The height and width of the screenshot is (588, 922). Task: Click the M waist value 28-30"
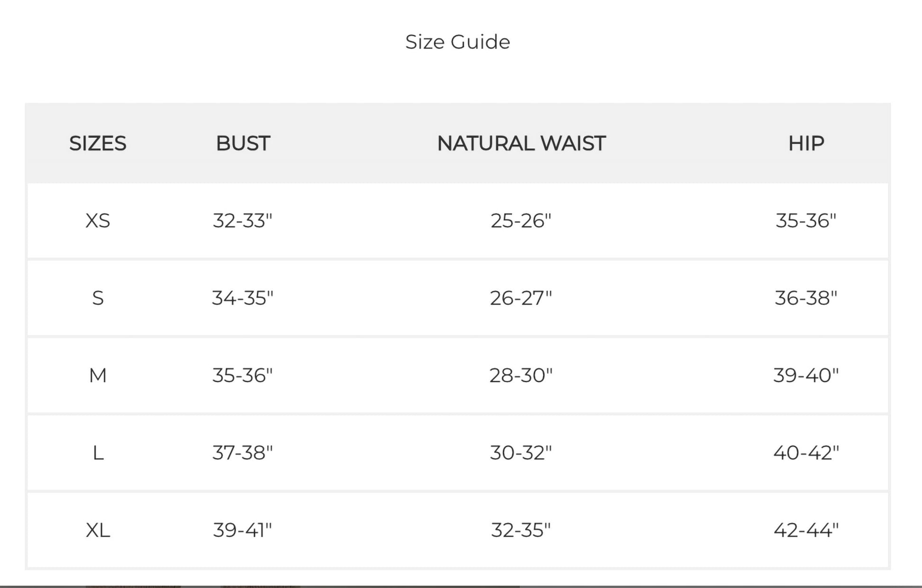click(521, 375)
